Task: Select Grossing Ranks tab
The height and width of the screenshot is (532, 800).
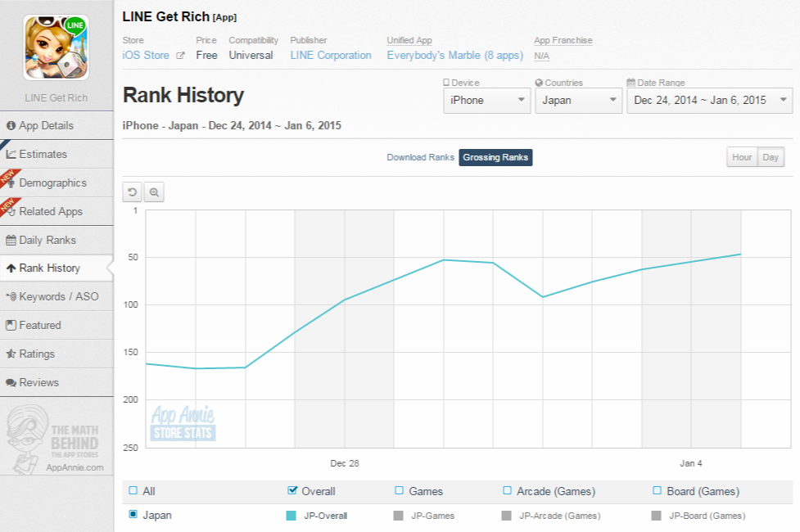Action: pos(495,158)
